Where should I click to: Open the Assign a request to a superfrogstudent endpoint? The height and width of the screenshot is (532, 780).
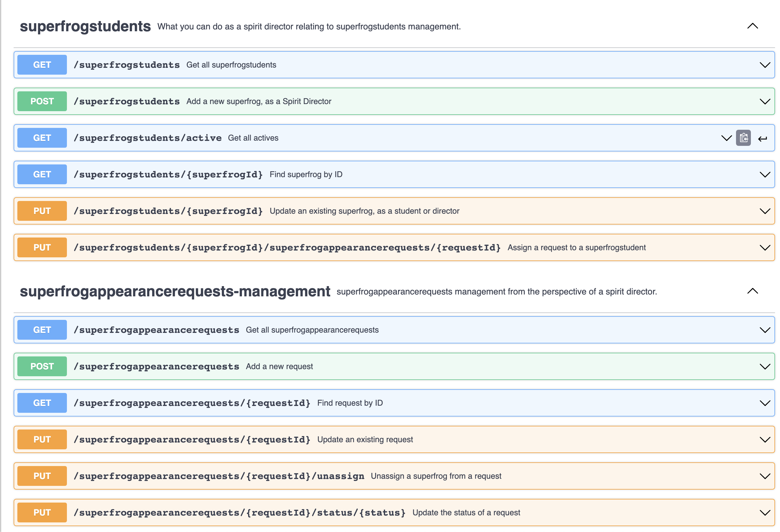287,247
